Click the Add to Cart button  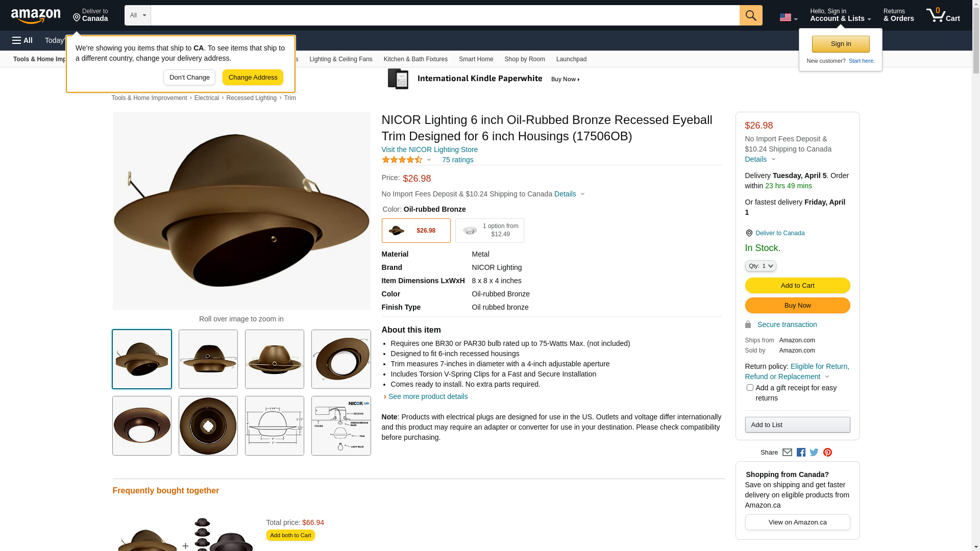[x=797, y=285]
